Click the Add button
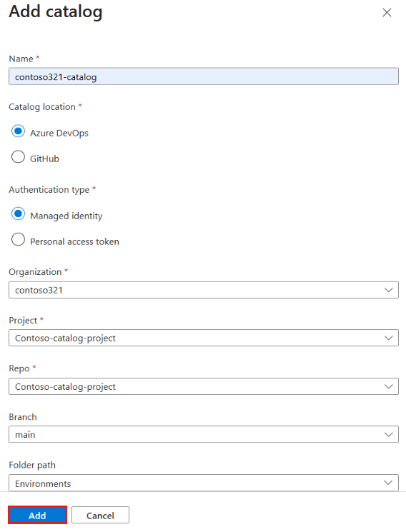Screen dimensions: 406x532 click(x=37, y=515)
